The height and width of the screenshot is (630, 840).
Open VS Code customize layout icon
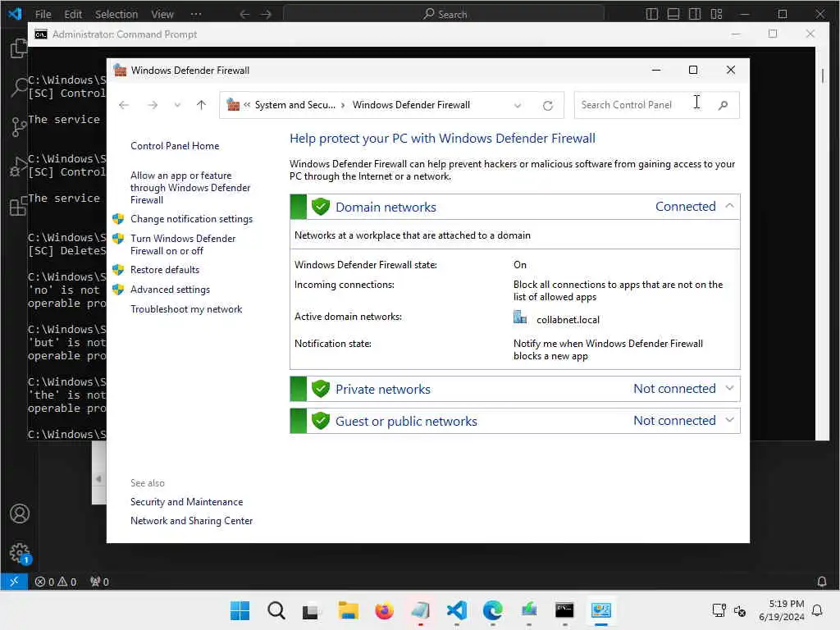pyautogui.click(x=716, y=14)
